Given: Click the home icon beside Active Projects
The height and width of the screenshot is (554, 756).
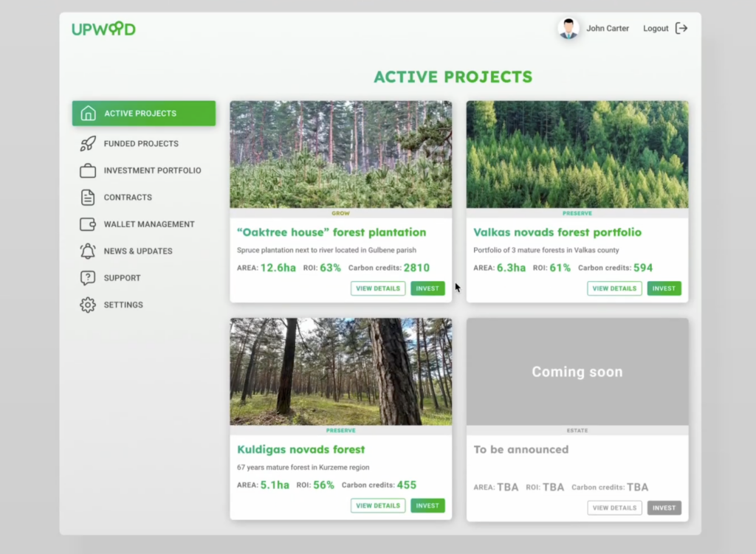Looking at the screenshot, I should tap(88, 114).
